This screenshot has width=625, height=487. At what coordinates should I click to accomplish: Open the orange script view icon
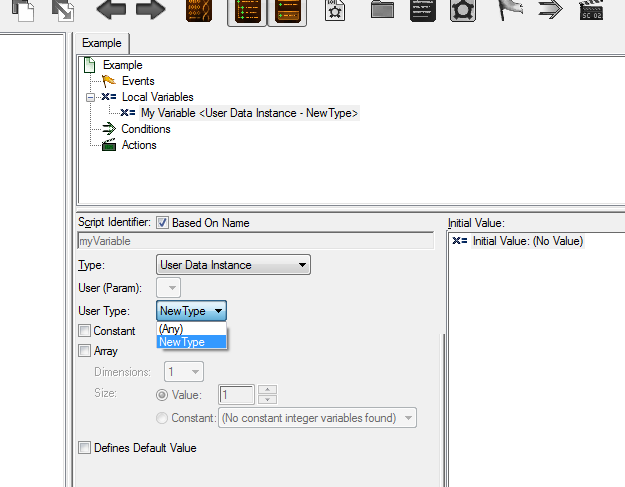point(199,11)
